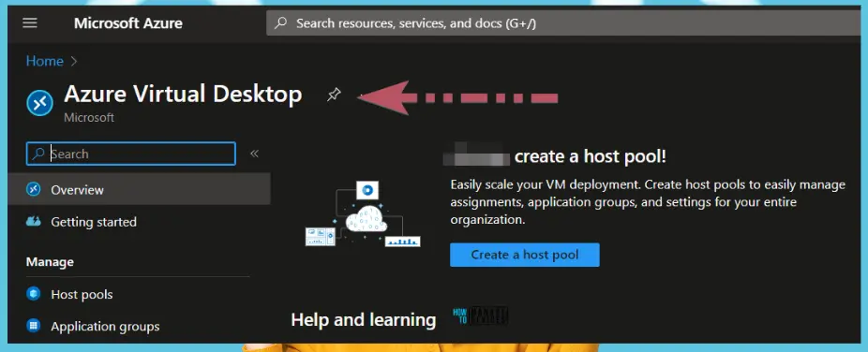Click the 'create a host pool!' heading
The height and width of the screenshot is (352, 868).
(x=591, y=157)
